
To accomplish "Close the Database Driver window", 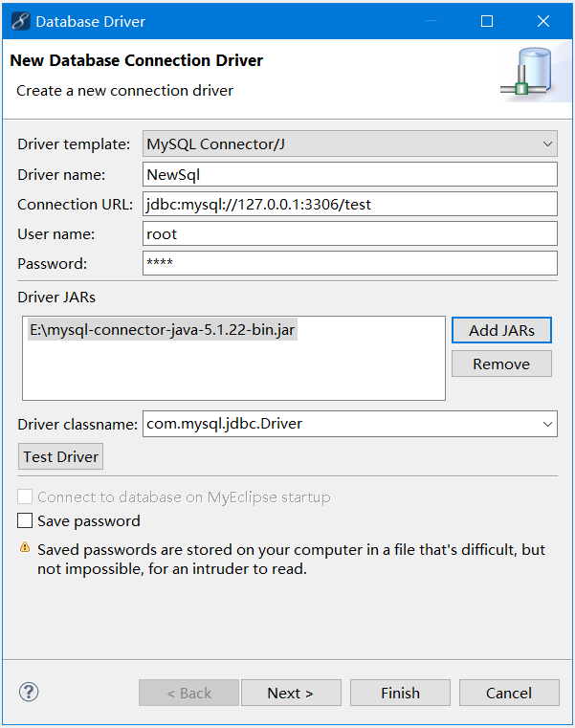I will [543, 21].
